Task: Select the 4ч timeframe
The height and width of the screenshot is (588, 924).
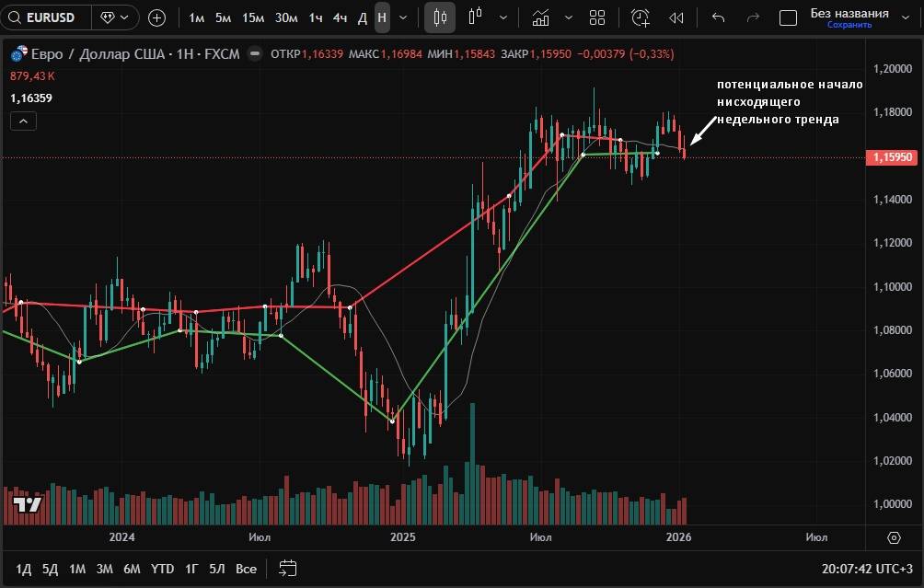Action: (x=340, y=17)
